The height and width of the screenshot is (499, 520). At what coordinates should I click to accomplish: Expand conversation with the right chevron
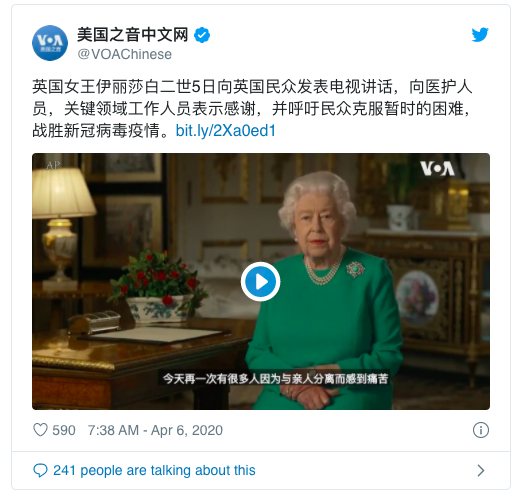pos(481,470)
